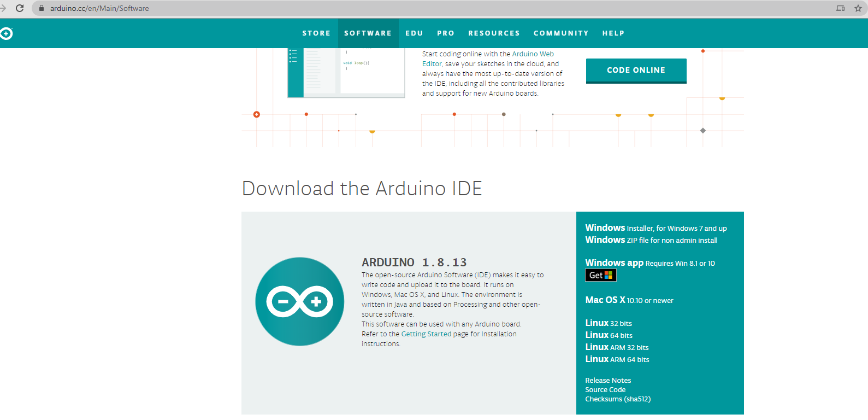Click the address bar URL field

point(437,8)
